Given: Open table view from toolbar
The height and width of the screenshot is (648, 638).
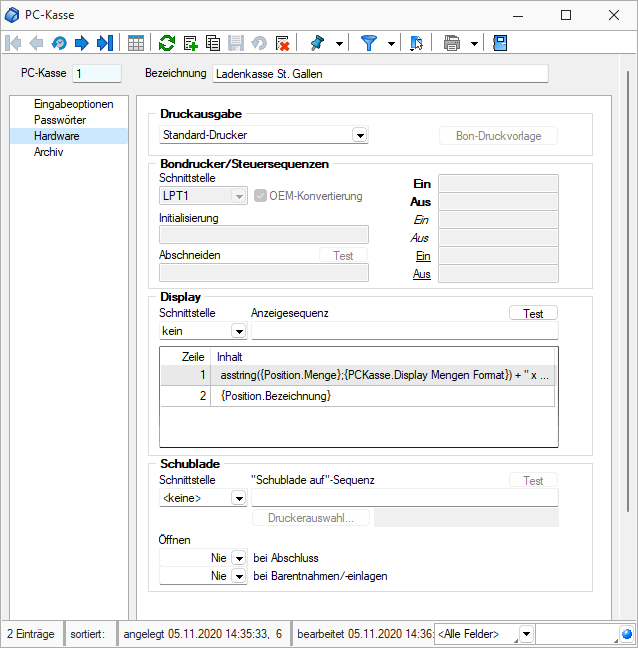Looking at the screenshot, I should 136,43.
